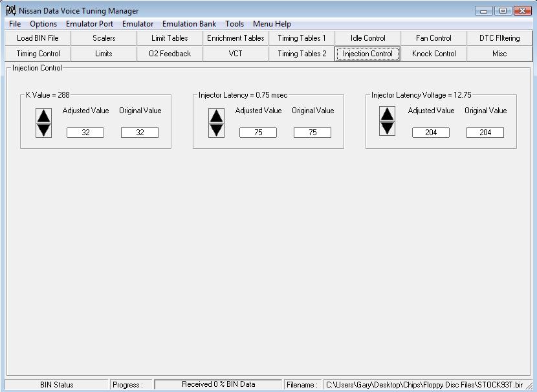
Task: Raise Injector Latency Voltage with up arrow
Action: tap(387, 114)
